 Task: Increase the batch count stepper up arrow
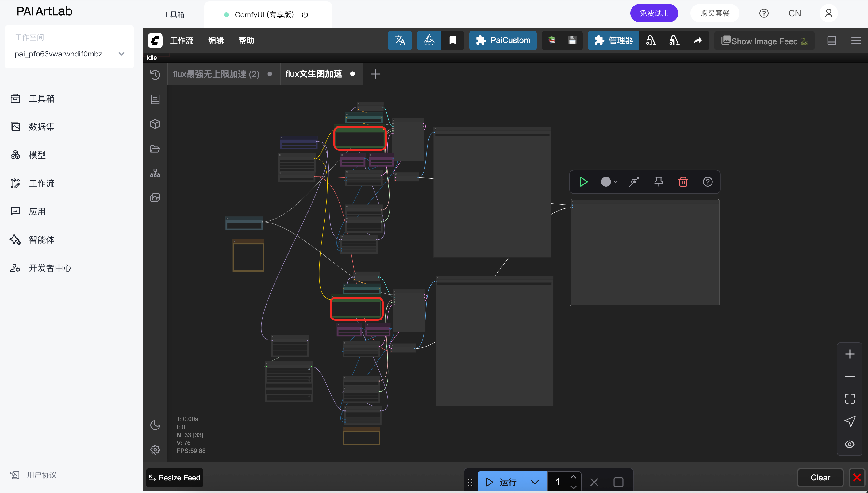coord(573,477)
